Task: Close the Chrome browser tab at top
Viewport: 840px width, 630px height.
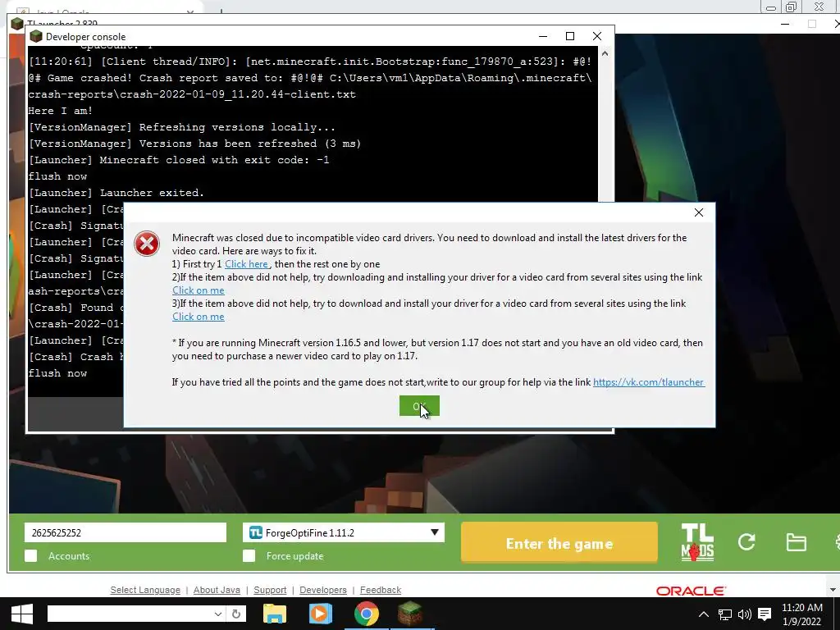Action: pyautogui.click(x=190, y=11)
